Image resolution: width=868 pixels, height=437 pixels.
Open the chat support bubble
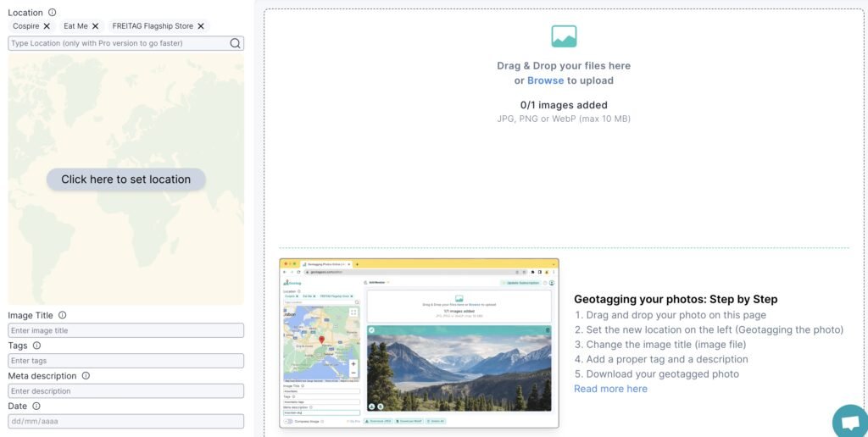tap(849, 421)
